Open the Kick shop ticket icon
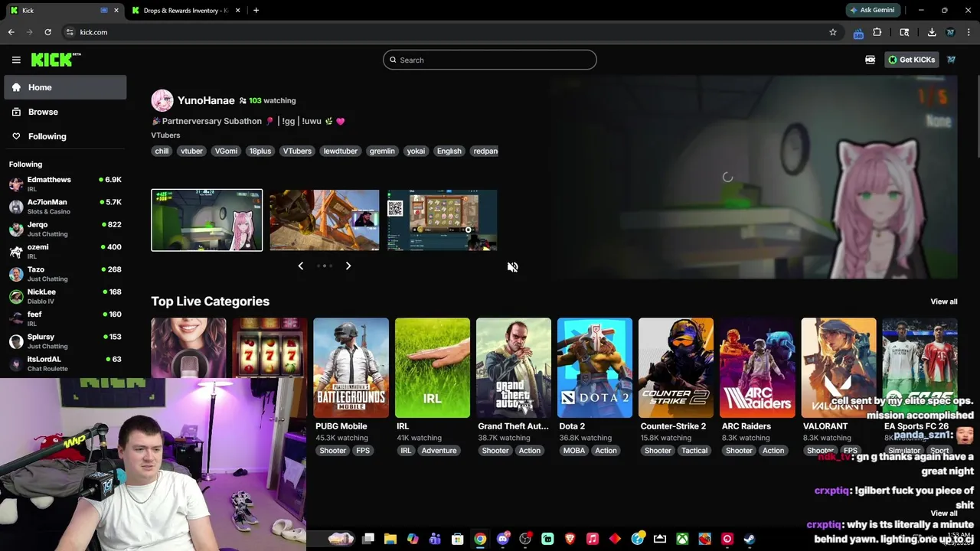 click(870, 60)
